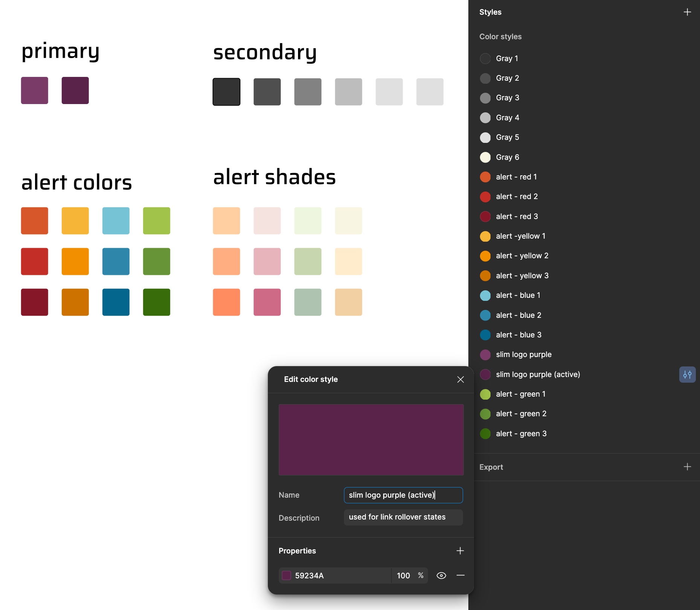
Task: Click the hex value field 59234A
Action: [x=335, y=576]
